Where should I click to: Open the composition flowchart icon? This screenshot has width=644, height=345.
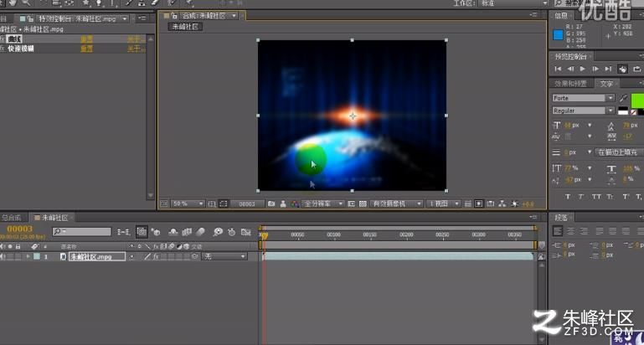click(x=502, y=203)
